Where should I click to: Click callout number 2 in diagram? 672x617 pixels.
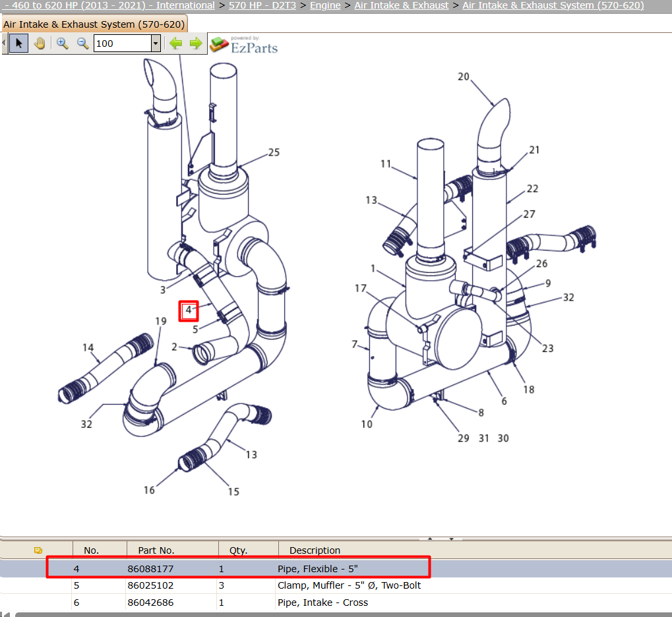(174, 347)
